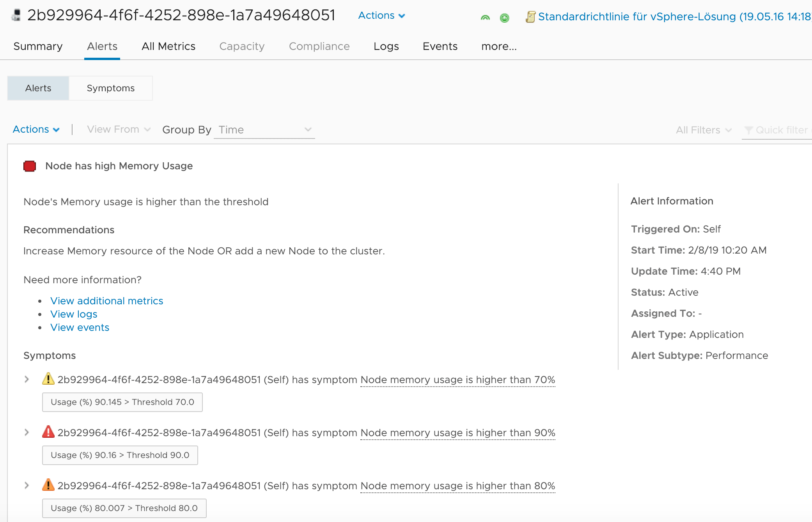Click the object icon beside the node ID title

(15, 15)
